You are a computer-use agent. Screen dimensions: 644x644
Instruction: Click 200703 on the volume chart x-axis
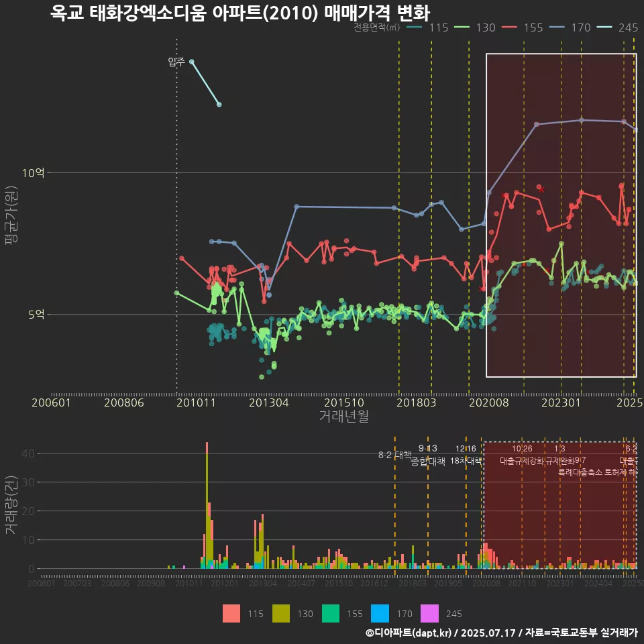point(77,583)
